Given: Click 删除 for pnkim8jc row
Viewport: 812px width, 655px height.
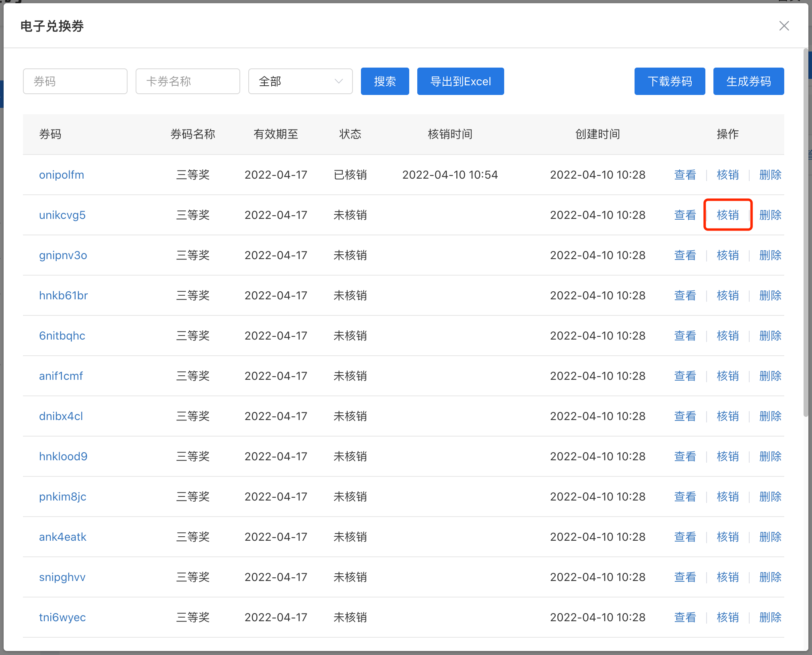Looking at the screenshot, I should click(771, 496).
